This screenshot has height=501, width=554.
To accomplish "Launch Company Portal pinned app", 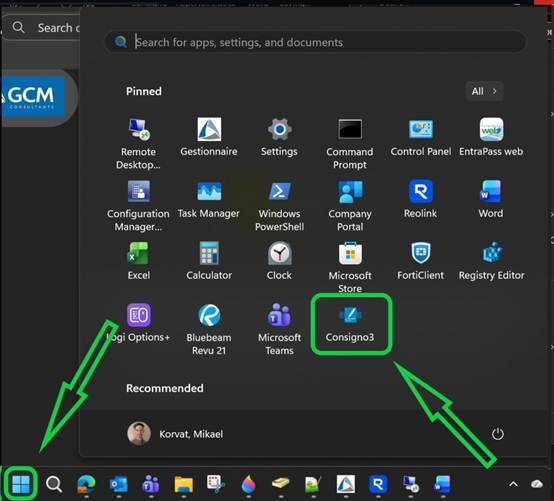I will pos(350,205).
